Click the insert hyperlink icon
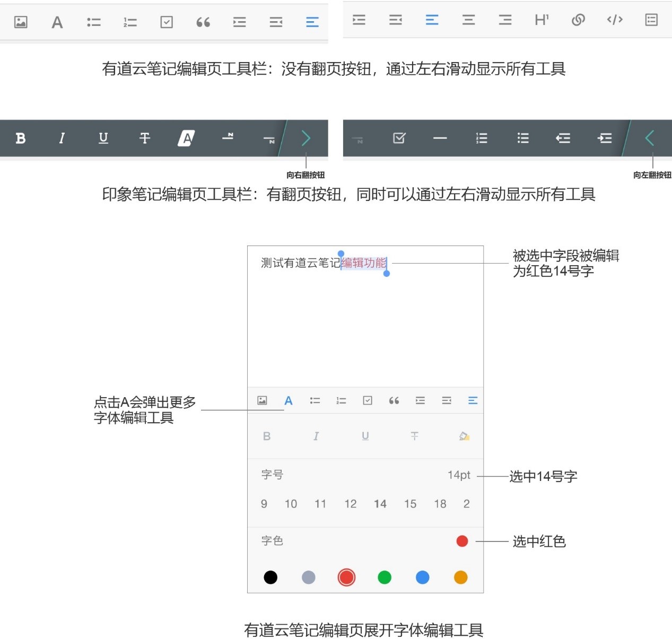 click(578, 20)
